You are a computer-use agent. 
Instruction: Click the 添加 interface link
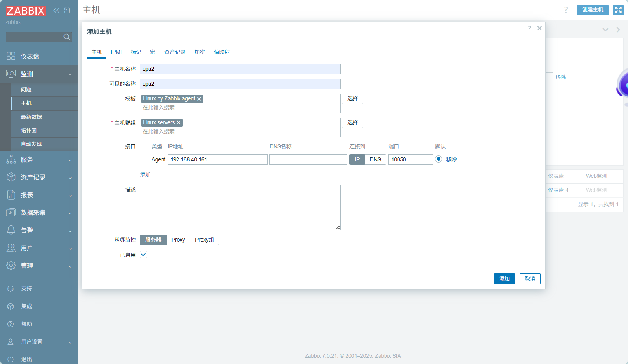[145, 174]
